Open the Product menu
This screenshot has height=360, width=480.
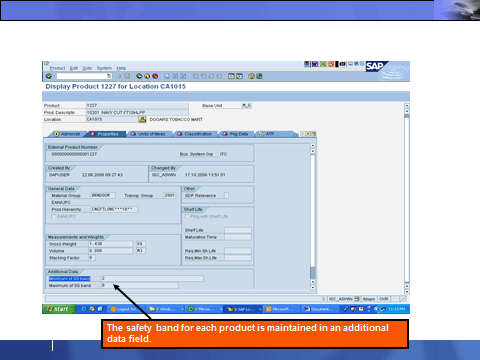point(57,68)
